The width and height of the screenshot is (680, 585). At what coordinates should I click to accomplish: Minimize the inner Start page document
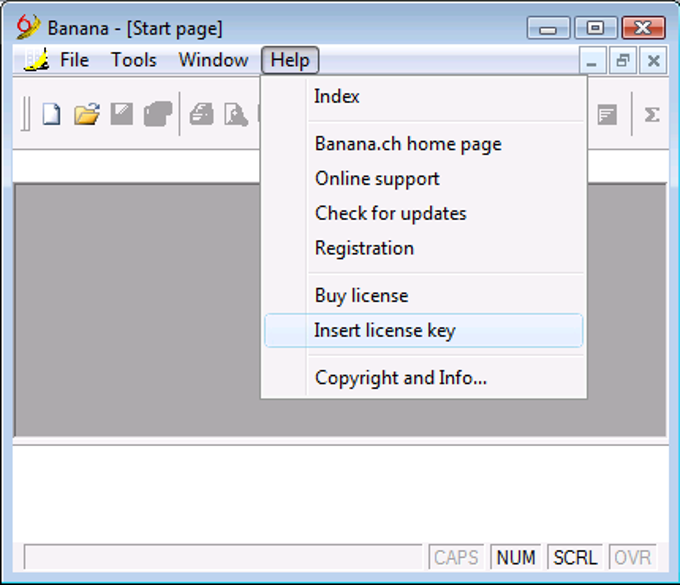tap(592, 60)
